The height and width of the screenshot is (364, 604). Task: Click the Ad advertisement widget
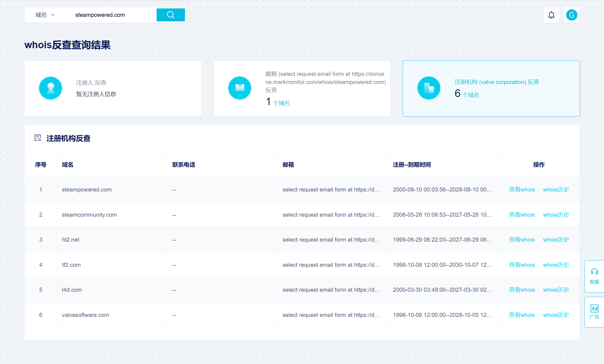point(594,312)
